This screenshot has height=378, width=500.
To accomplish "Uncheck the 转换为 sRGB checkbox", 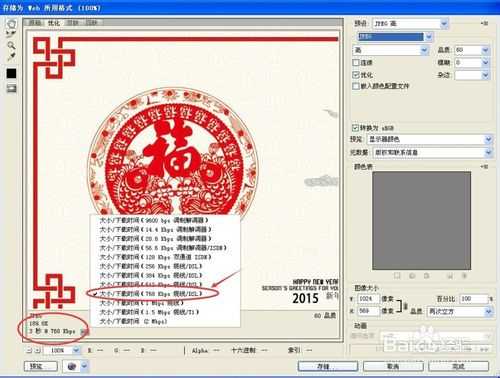I will point(356,128).
